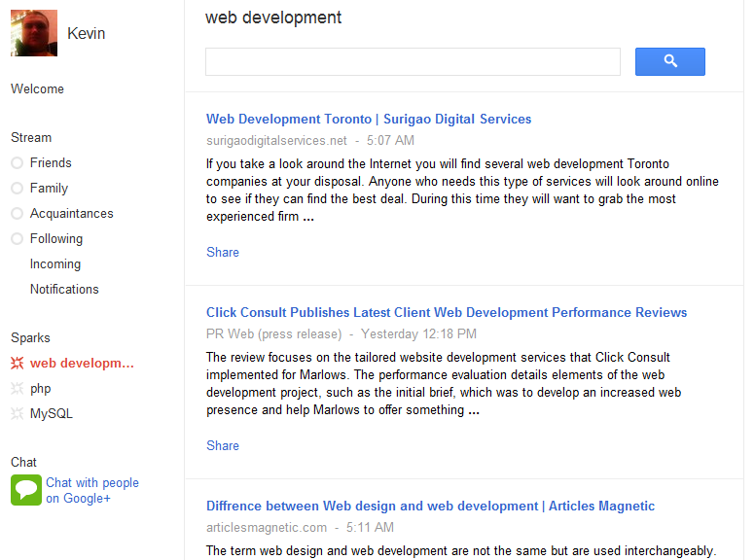This screenshot has height=560, width=755.
Task: Open Web Development Toronto Surigao article
Action: (x=369, y=119)
